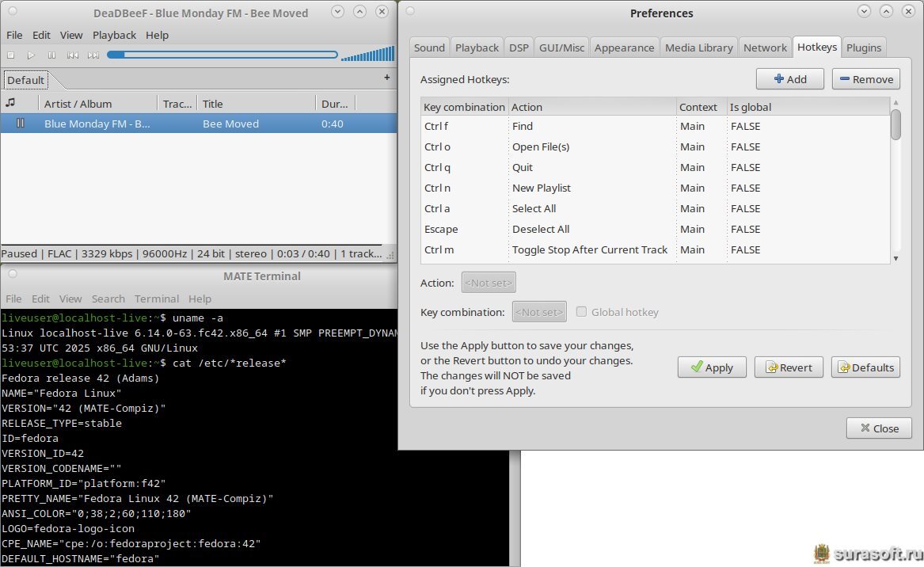
Task: Add new playlist tab with plus icon
Action: [386, 78]
